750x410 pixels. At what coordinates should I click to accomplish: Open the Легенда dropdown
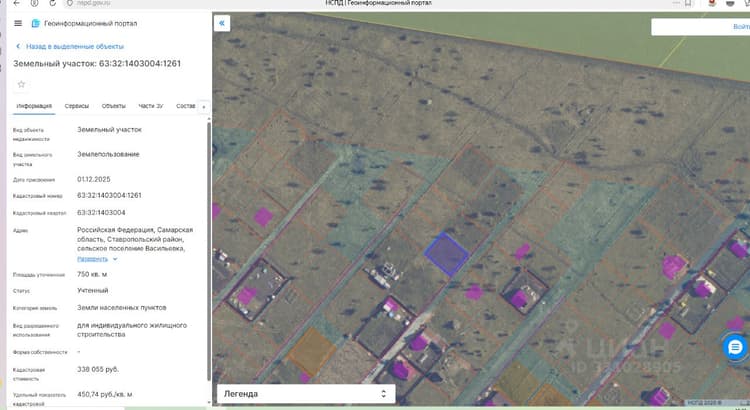pos(306,394)
